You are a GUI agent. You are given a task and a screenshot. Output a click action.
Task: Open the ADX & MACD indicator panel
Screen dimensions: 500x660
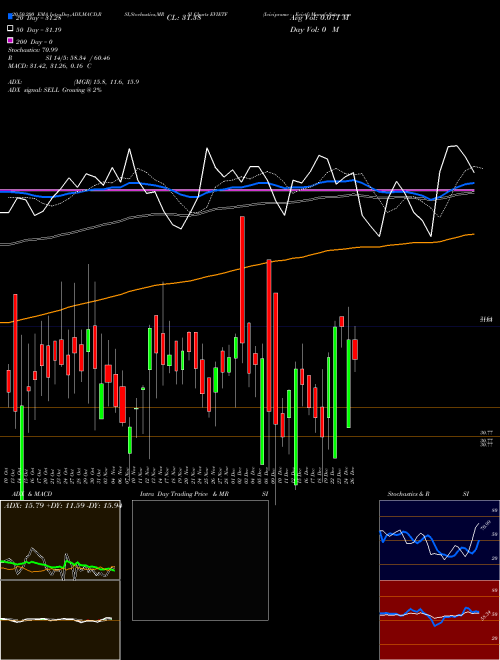60,540
